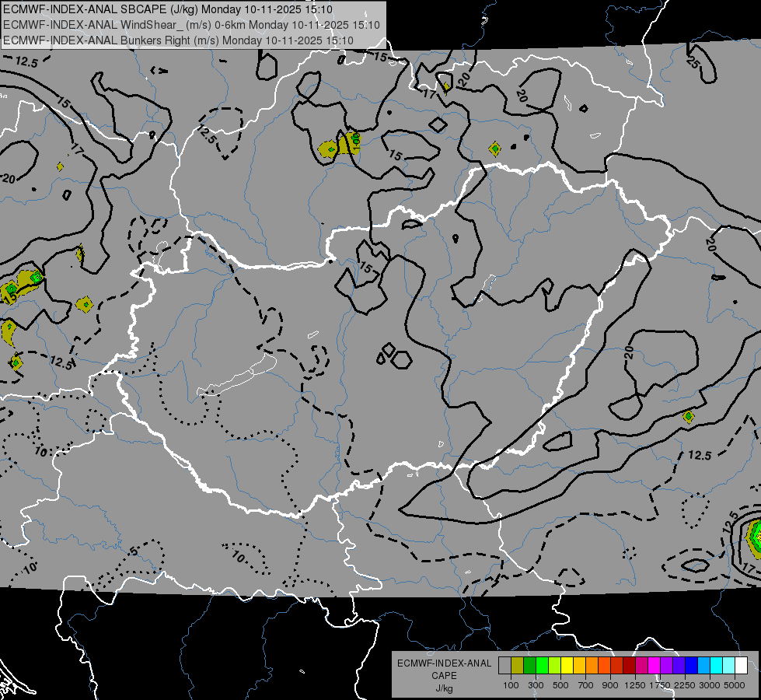
Task: Click the 2250 legend tick label
Action: click(685, 685)
